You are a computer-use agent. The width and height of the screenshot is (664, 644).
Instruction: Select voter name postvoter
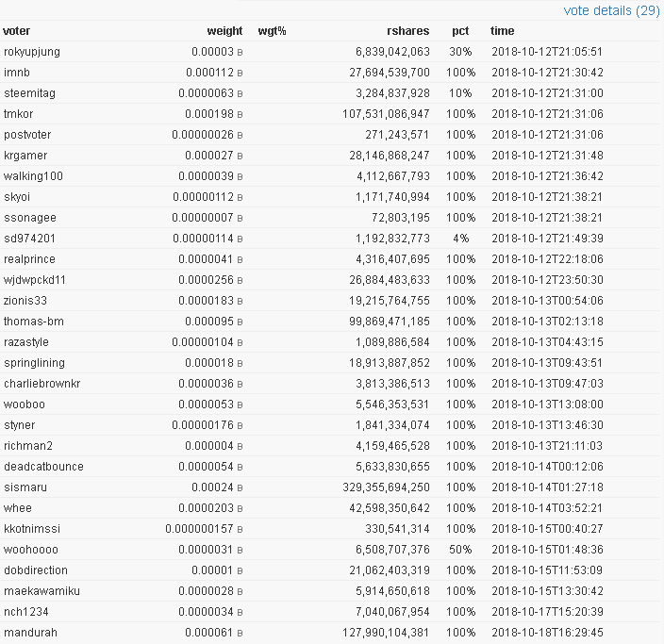click(x=27, y=135)
